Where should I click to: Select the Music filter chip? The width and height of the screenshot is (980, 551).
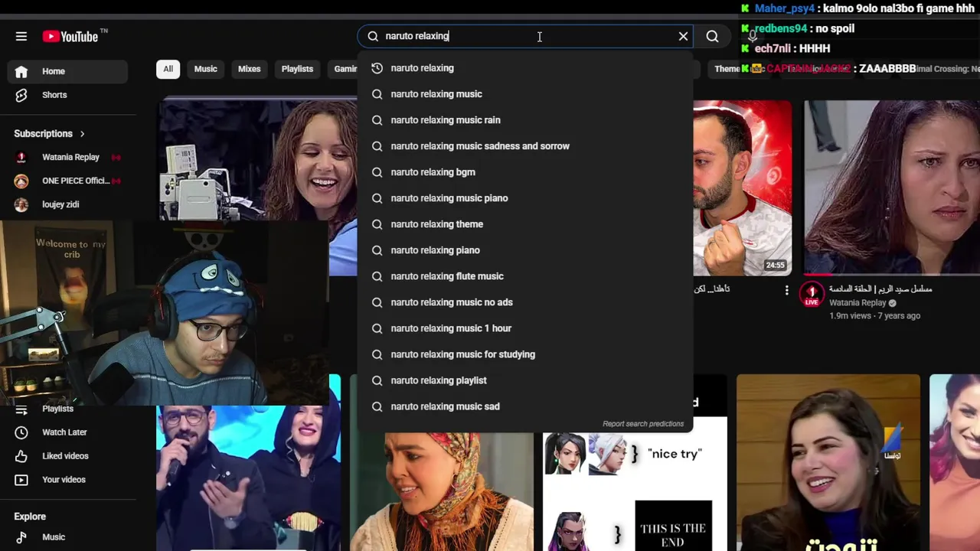(205, 69)
